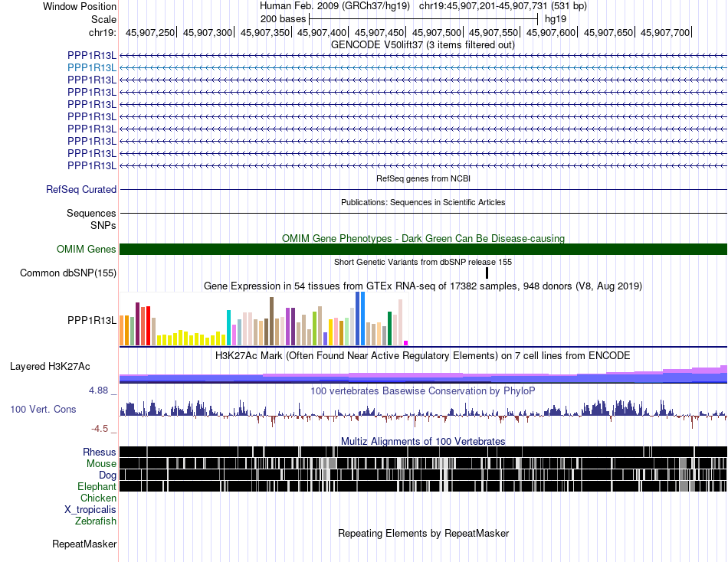728x562 pixels.
Task: Click the Dog species label
Action: [107, 475]
